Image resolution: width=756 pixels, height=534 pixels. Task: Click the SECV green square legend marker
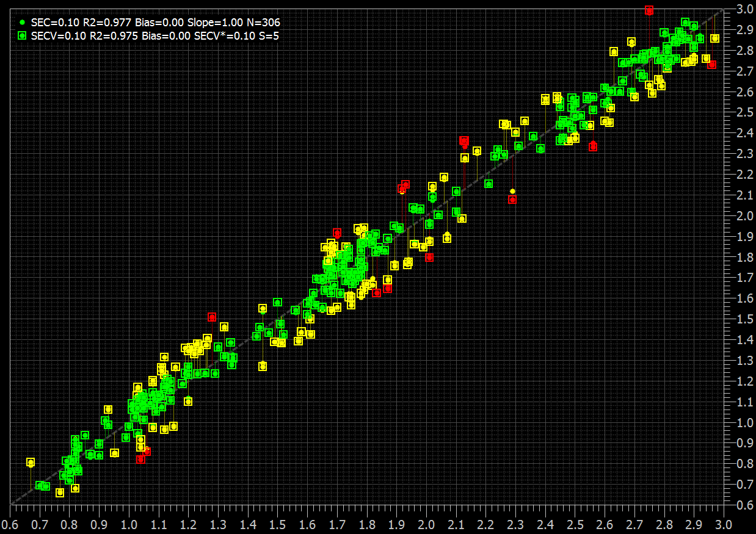23,36
